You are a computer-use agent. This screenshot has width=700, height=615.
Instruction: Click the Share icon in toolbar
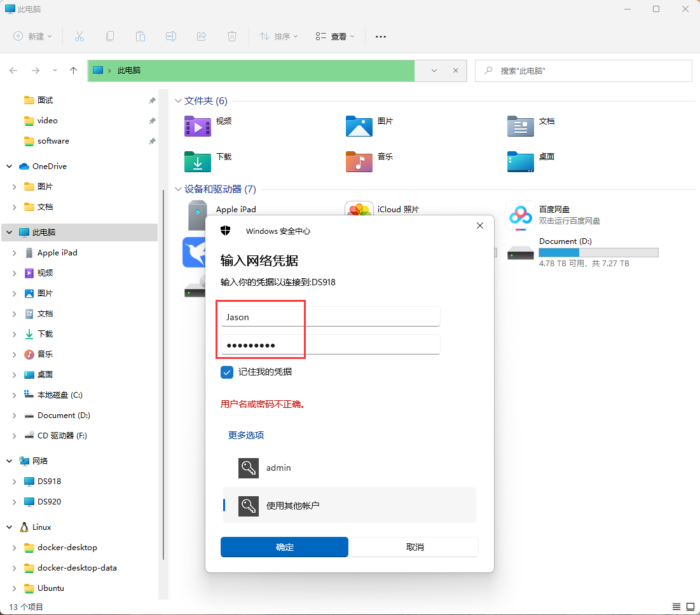202,37
